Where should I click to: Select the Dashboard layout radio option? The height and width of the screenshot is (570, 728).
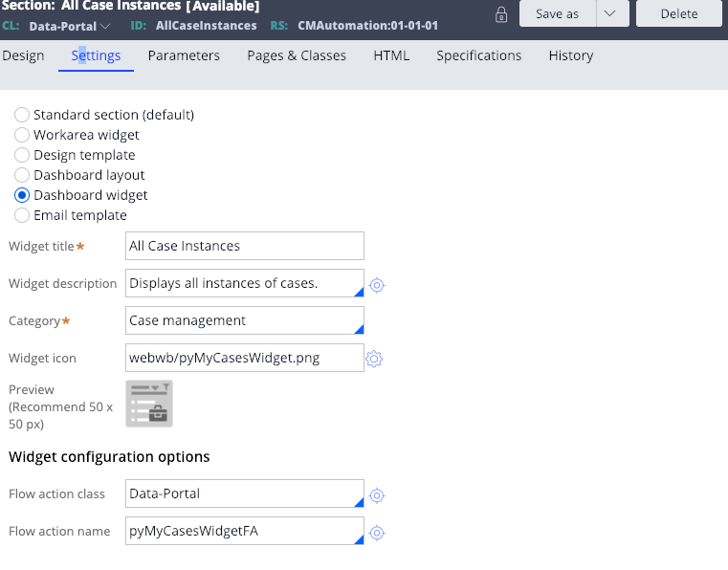click(x=22, y=175)
